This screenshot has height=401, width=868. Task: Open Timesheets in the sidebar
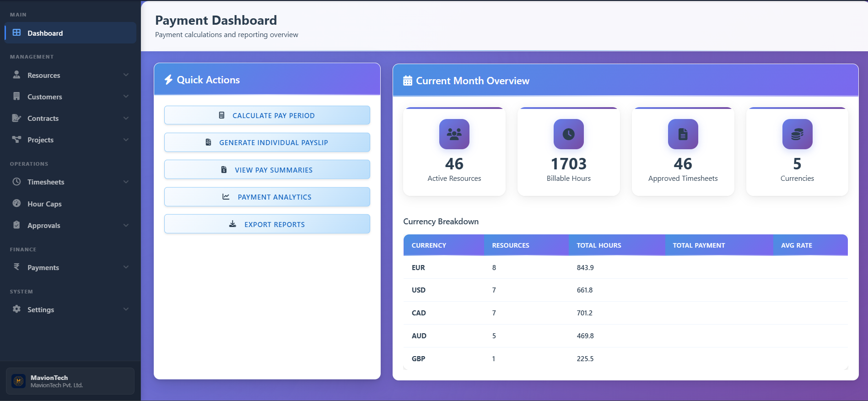tap(46, 182)
